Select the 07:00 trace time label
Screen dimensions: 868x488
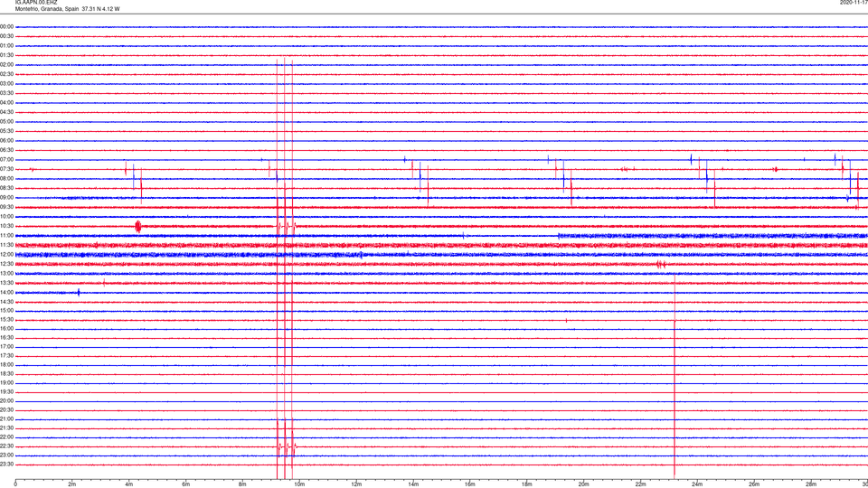(x=6, y=159)
